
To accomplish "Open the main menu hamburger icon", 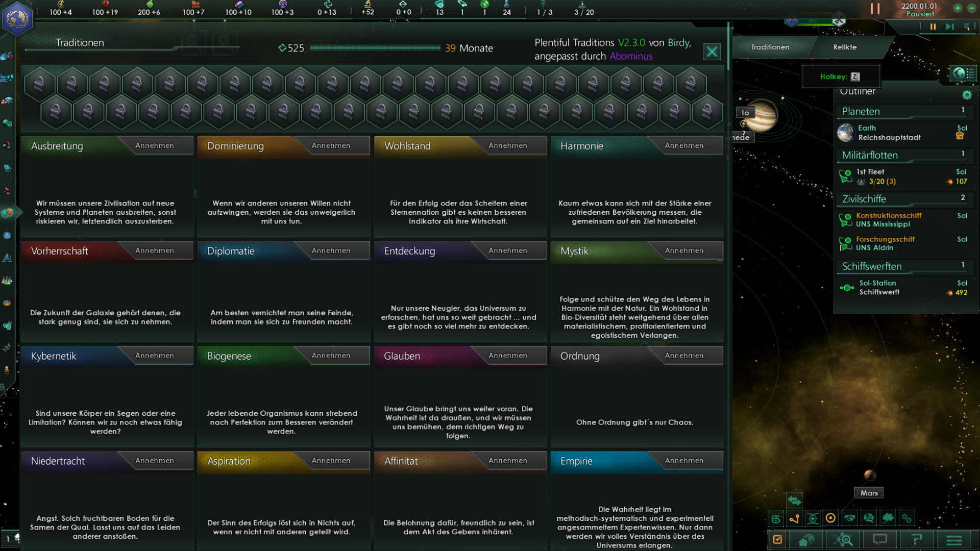I will point(954,540).
